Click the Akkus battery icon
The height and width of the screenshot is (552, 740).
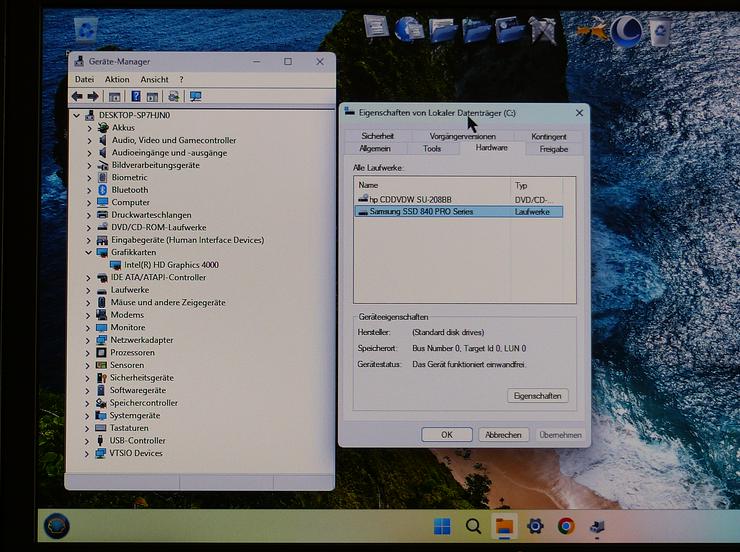[103, 127]
